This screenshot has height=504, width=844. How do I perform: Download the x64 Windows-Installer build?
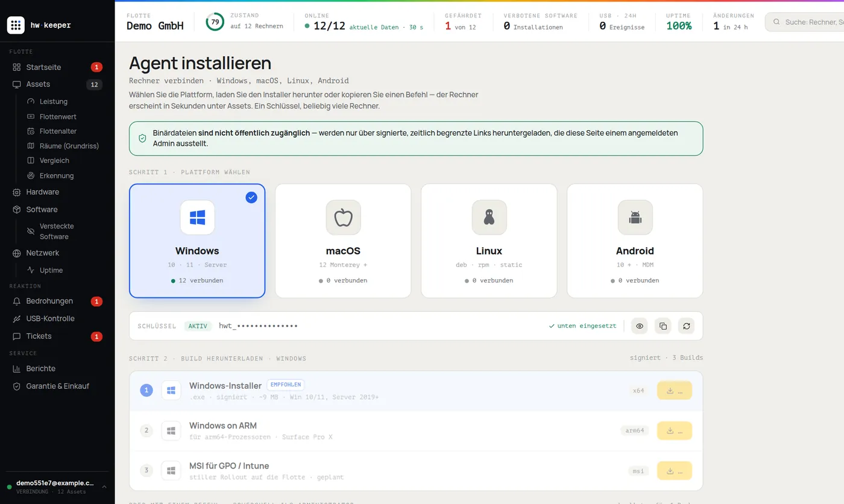[675, 391]
